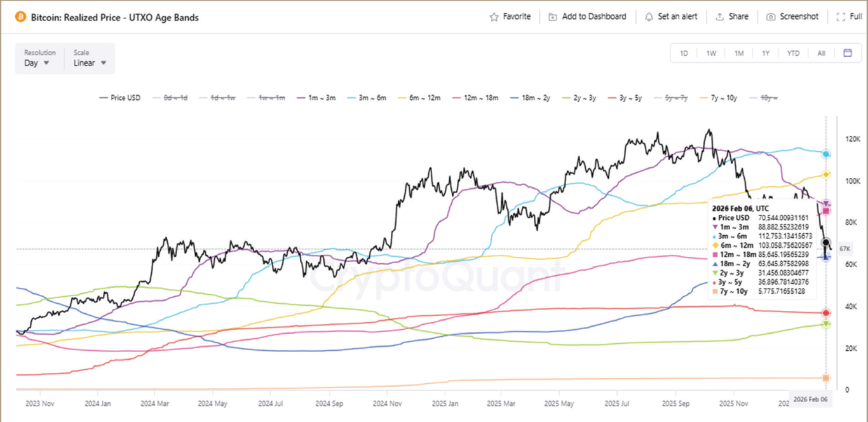Screen dimensions: 868x422
Task: Hide the 6m ~ 12m legend series
Action: (420, 98)
